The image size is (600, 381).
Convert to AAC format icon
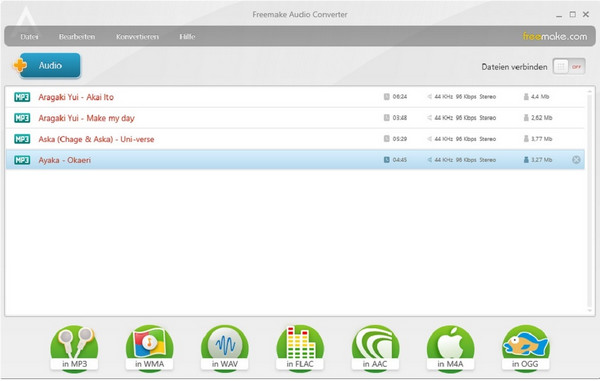[x=375, y=348]
